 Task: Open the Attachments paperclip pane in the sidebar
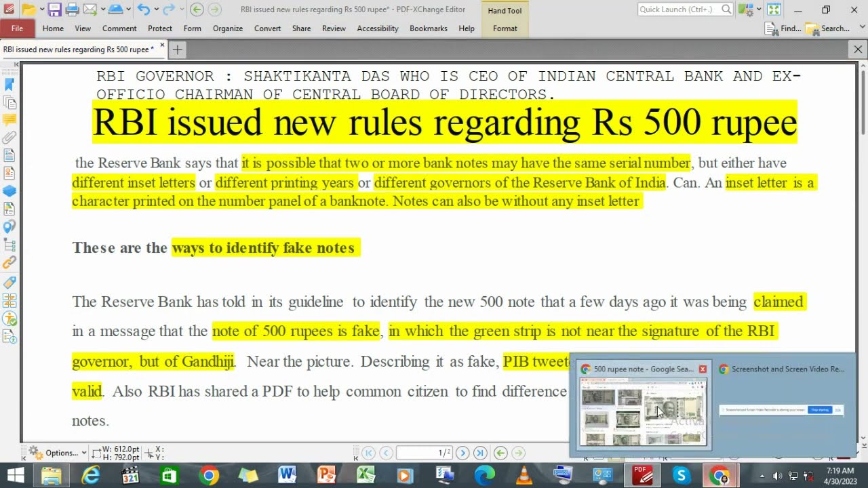click(9, 138)
